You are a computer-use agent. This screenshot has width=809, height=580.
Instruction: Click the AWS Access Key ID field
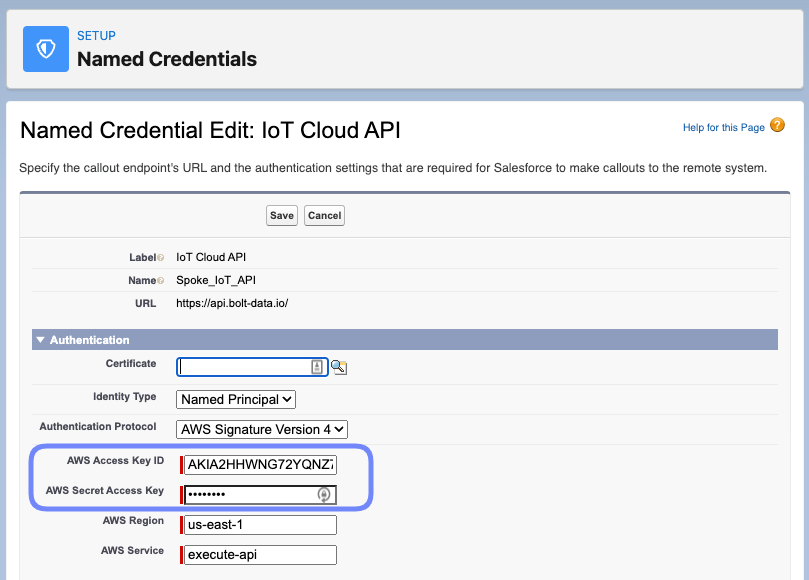[x=261, y=464]
